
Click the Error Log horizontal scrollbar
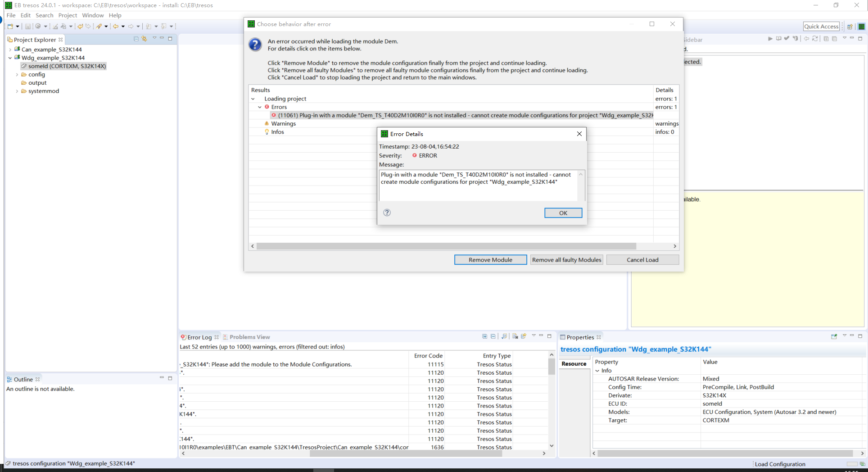tap(406, 454)
